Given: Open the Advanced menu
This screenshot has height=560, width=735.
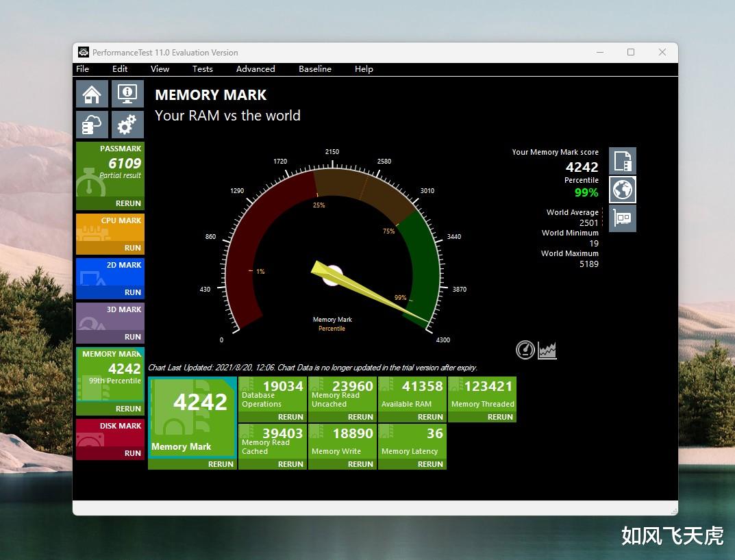Looking at the screenshot, I should pos(256,69).
